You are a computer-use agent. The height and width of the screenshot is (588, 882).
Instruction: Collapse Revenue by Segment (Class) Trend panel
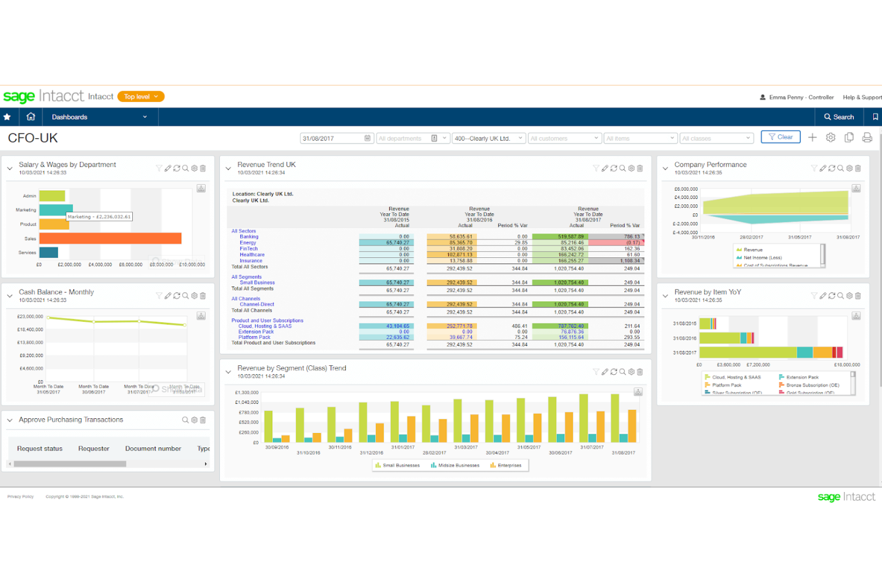[228, 372]
